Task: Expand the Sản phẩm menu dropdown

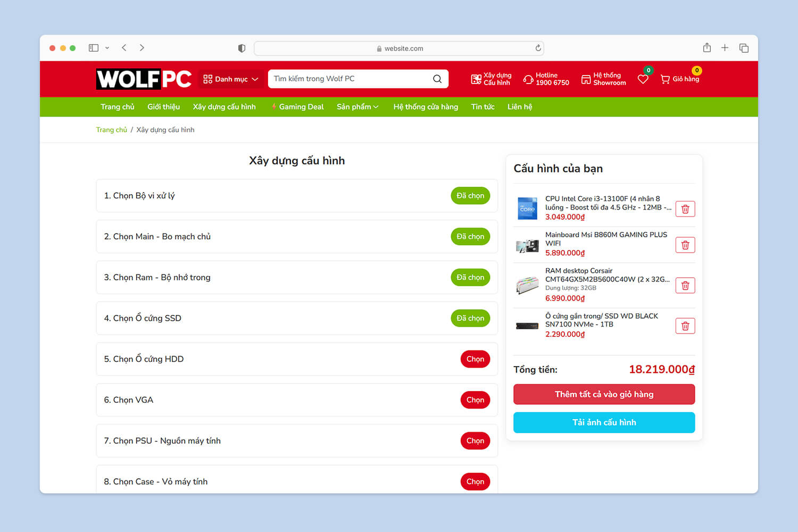Action: point(358,107)
